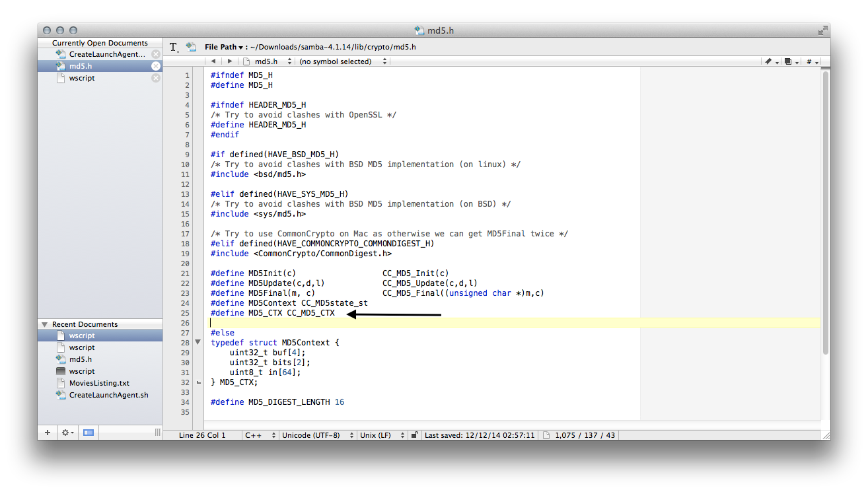This screenshot has width=868, height=492.
Task: Click '#ifndef MD5_H' on line 1
Action: tap(242, 75)
